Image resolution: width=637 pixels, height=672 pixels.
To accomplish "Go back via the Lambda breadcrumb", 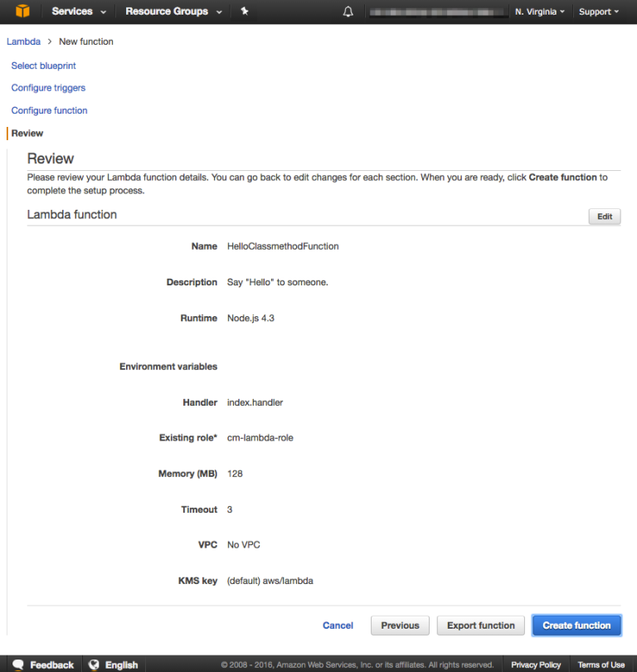I will click(x=23, y=41).
